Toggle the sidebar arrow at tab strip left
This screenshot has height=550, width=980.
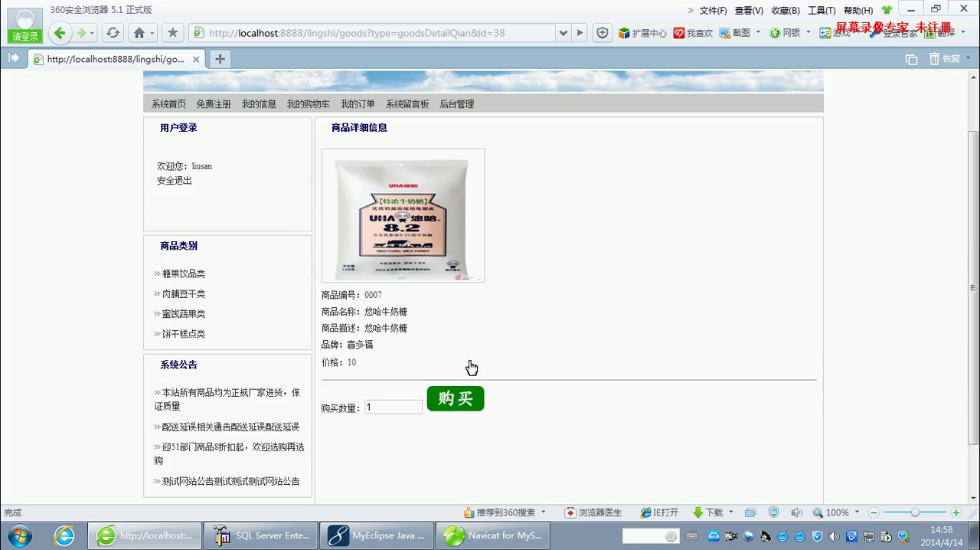[x=14, y=58]
